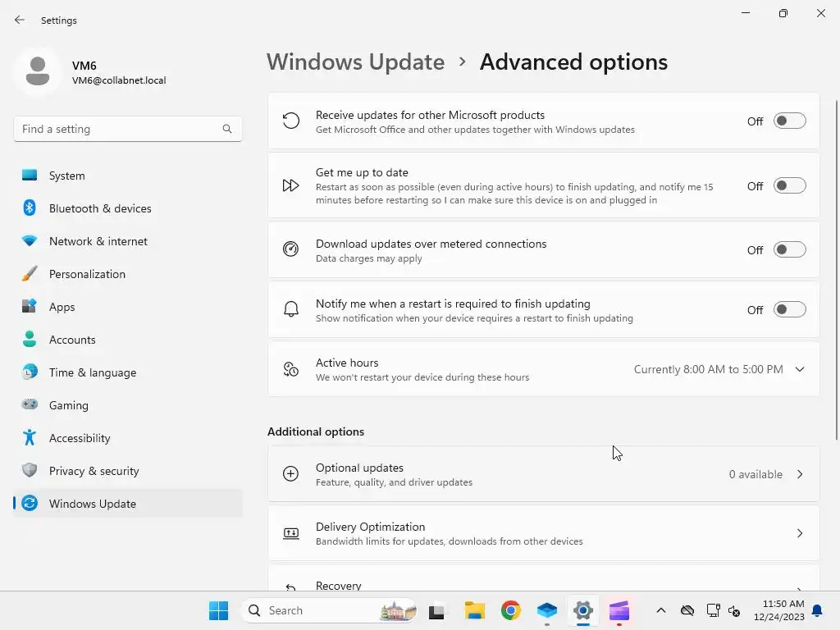The height and width of the screenshot is (630, 840).
Task: Open the Optional updates row
Action: 543,474
